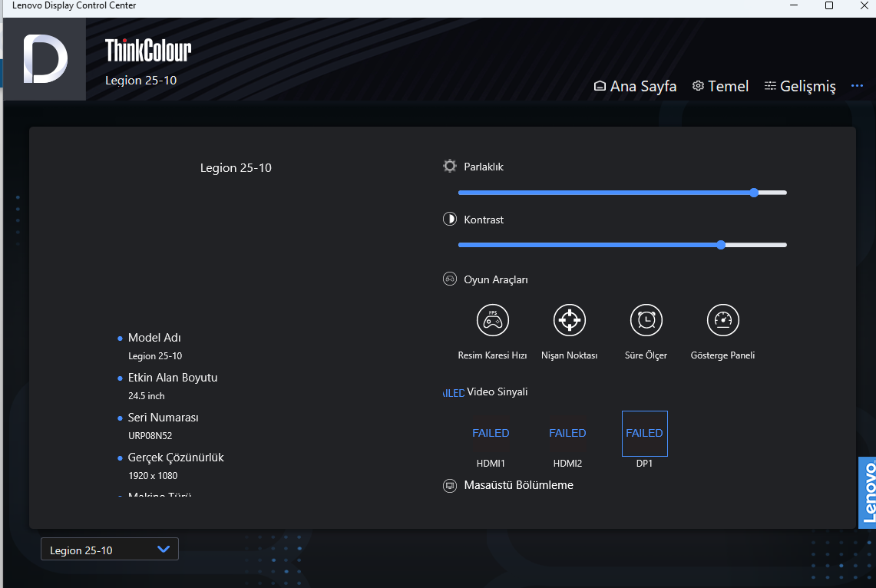876x588 pixels.
Task: Go to Ana Sayfa tab
Action: [x=635, y=86]
